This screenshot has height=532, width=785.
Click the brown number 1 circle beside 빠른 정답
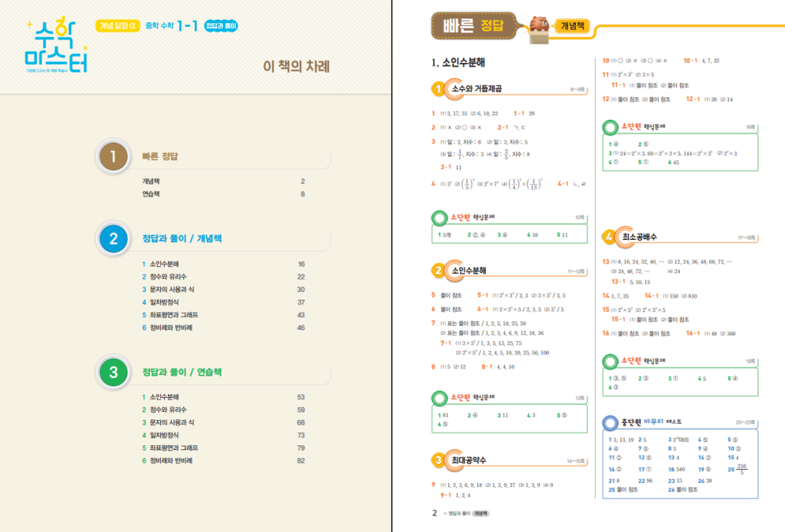click(x=113, y=156)
